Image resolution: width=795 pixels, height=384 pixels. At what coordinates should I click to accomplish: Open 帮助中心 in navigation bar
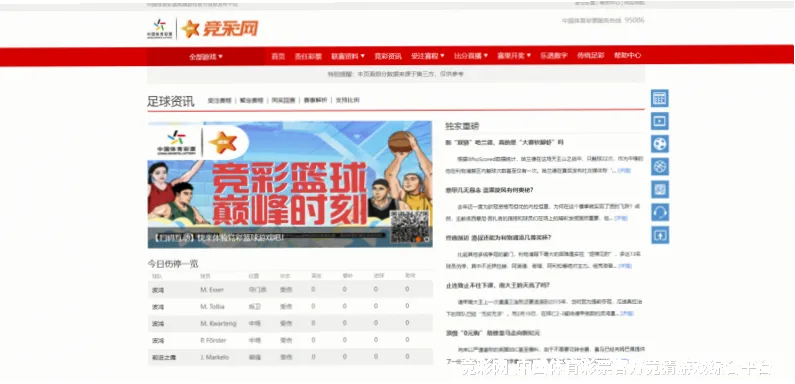pyautogui.click(x=628, y=56)
